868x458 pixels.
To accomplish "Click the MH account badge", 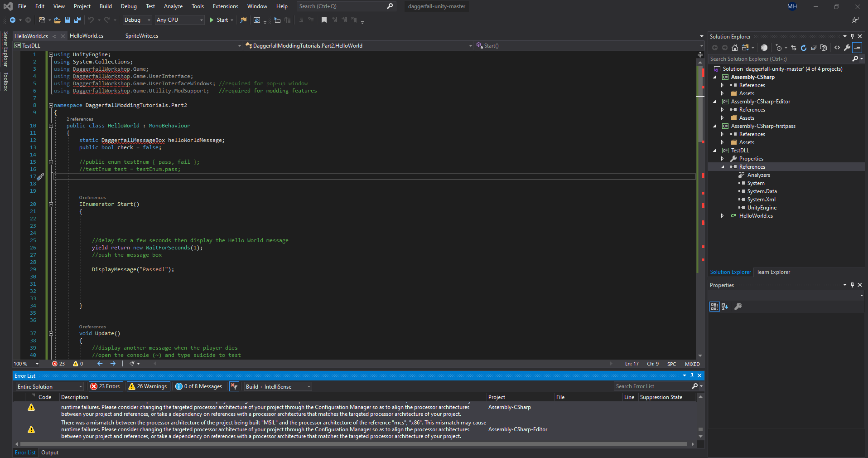I will (792, 6).
